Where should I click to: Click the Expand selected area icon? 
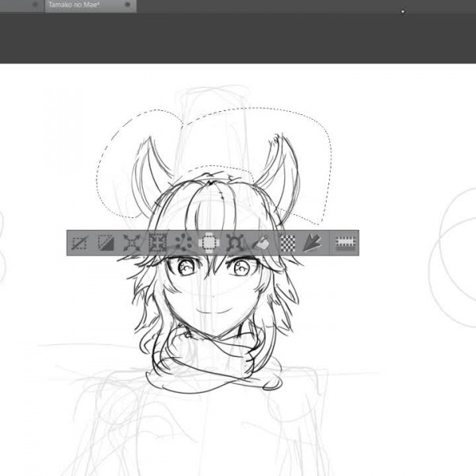pos(132,243)
